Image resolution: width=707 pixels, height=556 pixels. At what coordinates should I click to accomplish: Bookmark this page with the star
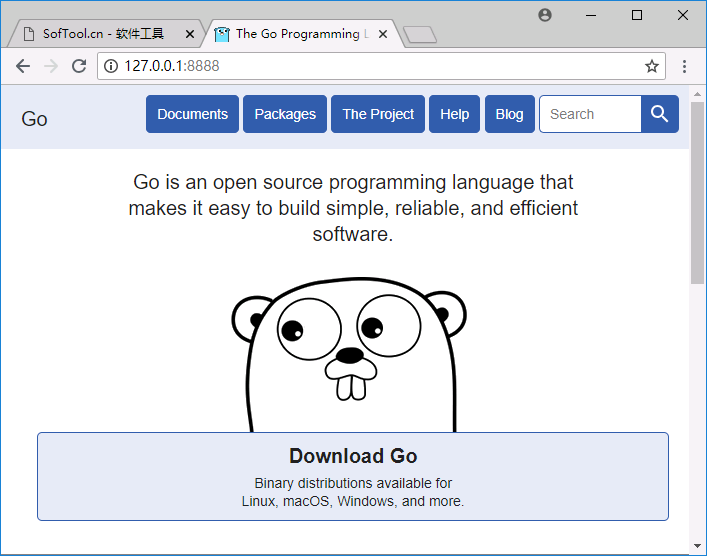click(x=652, y=66)
